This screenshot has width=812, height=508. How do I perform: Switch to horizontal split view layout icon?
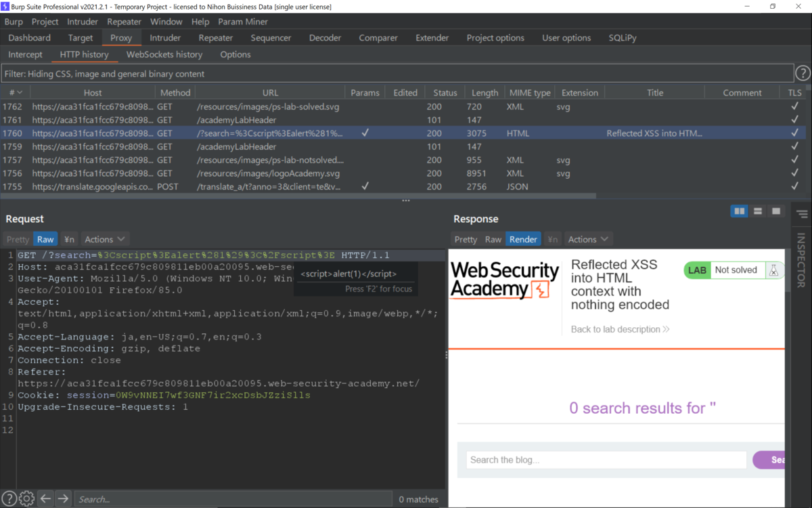point(757,211)
